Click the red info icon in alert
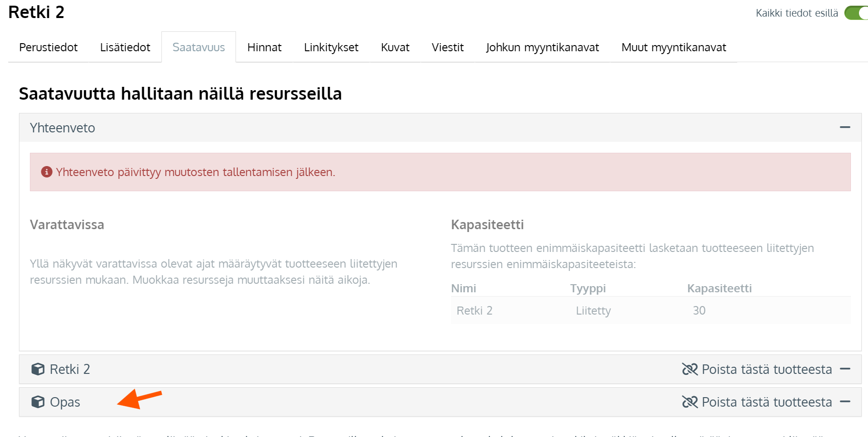Viewport: 868px width, 437px height. (x=47, y=172)
